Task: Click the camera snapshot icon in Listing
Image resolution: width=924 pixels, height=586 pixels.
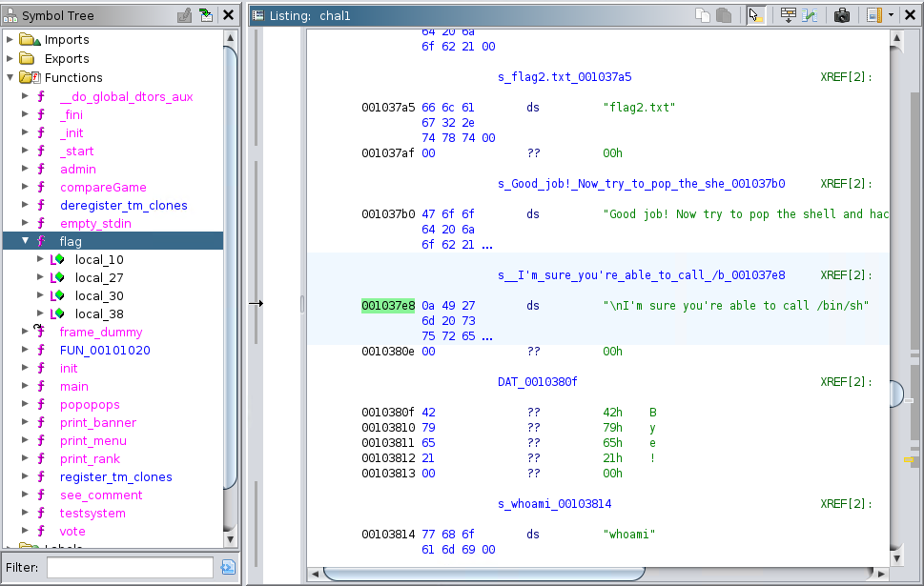Action: [841, 15]
